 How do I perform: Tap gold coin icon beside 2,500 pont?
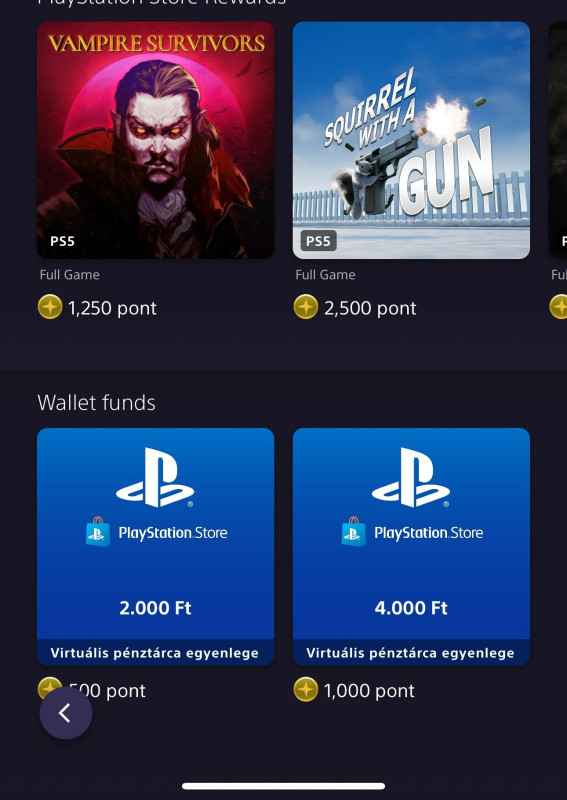pyautogui.click(x=306, y=307)
